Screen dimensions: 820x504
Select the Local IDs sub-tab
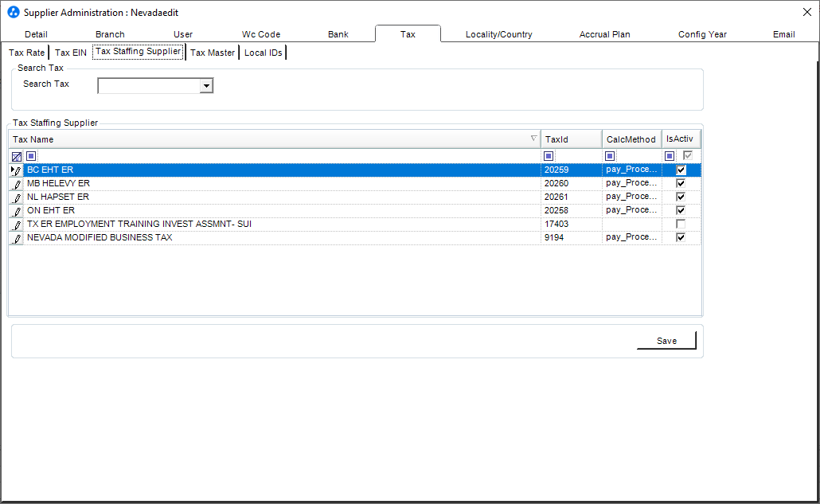263,53
